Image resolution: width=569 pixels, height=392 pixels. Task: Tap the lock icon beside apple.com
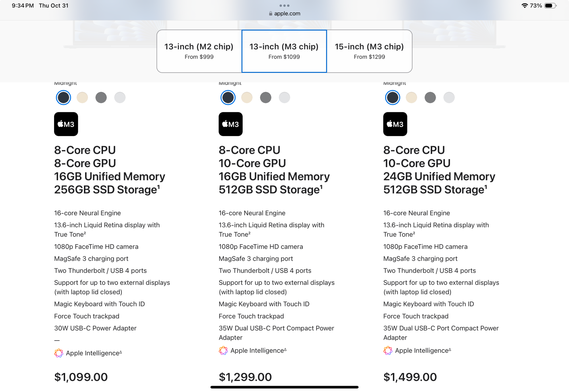tap(271, 13)
